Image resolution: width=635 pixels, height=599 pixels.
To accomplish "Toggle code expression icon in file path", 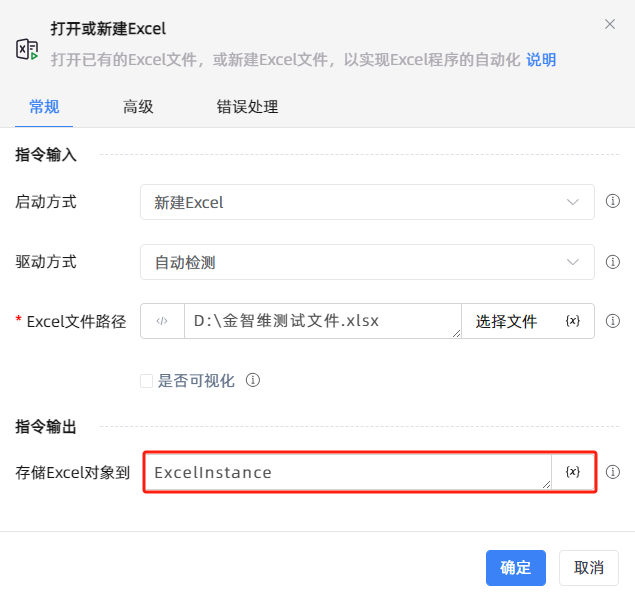I will pyautogui.click(x=162, y=321).
